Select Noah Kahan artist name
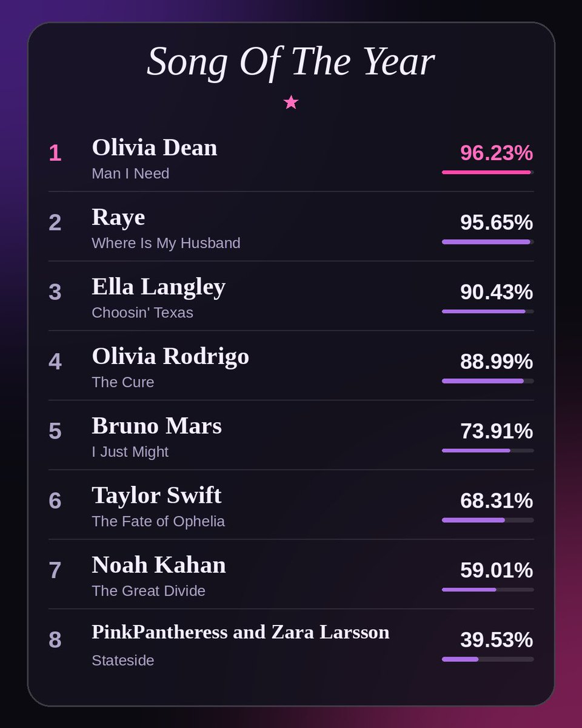 [x=159, y=565]
